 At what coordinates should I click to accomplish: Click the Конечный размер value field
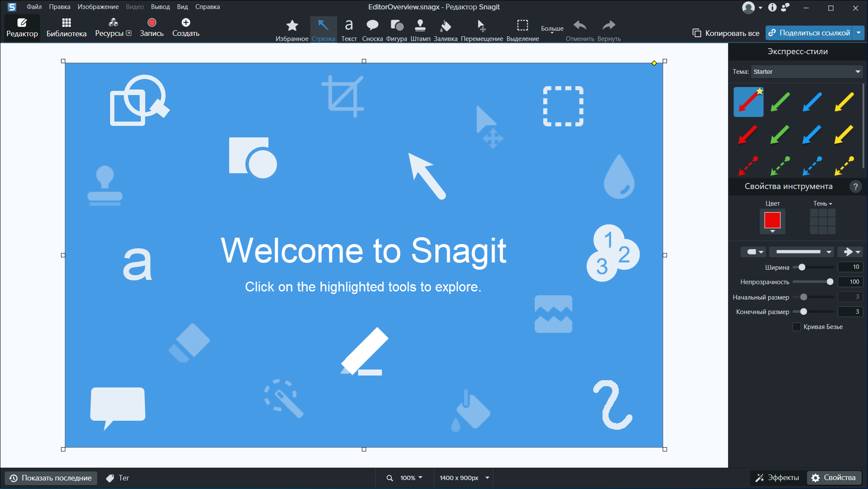click(x=850, y=311)
